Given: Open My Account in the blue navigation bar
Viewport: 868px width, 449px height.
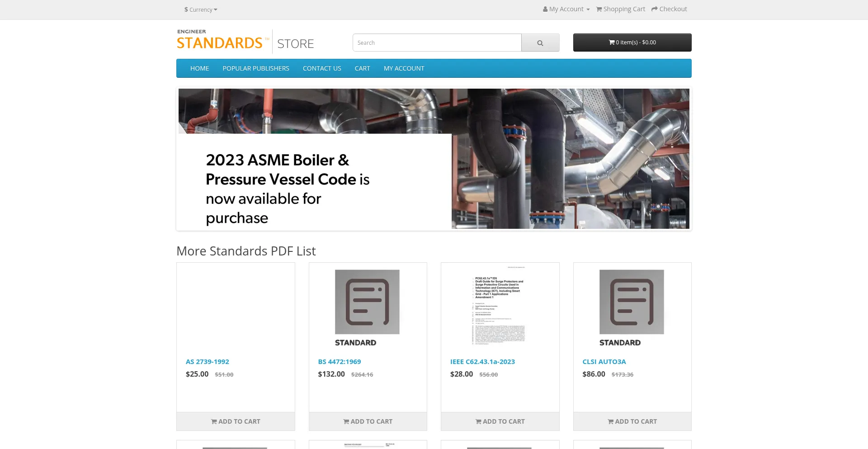Looking at the screenshot, I should point(404,68).
